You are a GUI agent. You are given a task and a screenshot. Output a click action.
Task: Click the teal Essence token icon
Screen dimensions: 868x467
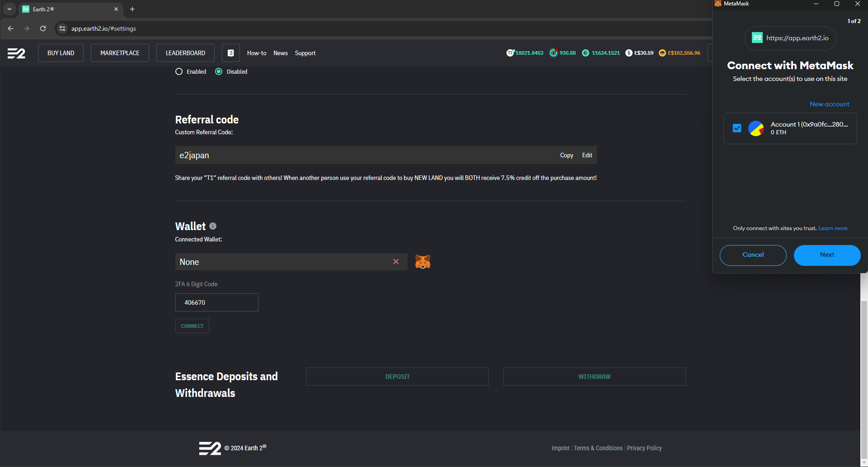click(586, 53)
